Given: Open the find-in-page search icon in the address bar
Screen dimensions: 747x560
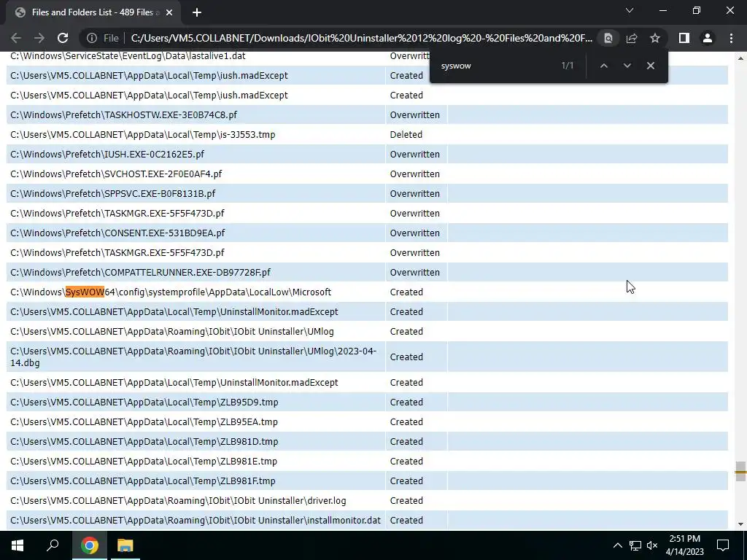Looking at the screenshot, I should tap(608, 38).
